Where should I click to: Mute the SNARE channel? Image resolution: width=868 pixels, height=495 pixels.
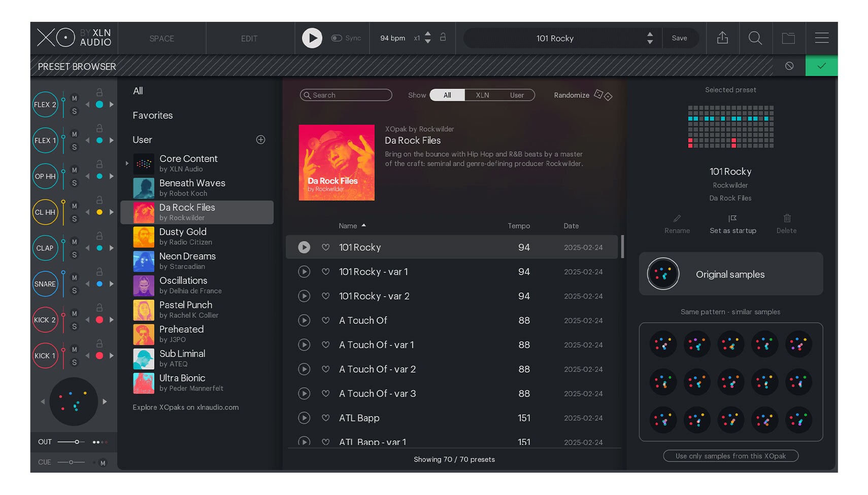(75, 278)
